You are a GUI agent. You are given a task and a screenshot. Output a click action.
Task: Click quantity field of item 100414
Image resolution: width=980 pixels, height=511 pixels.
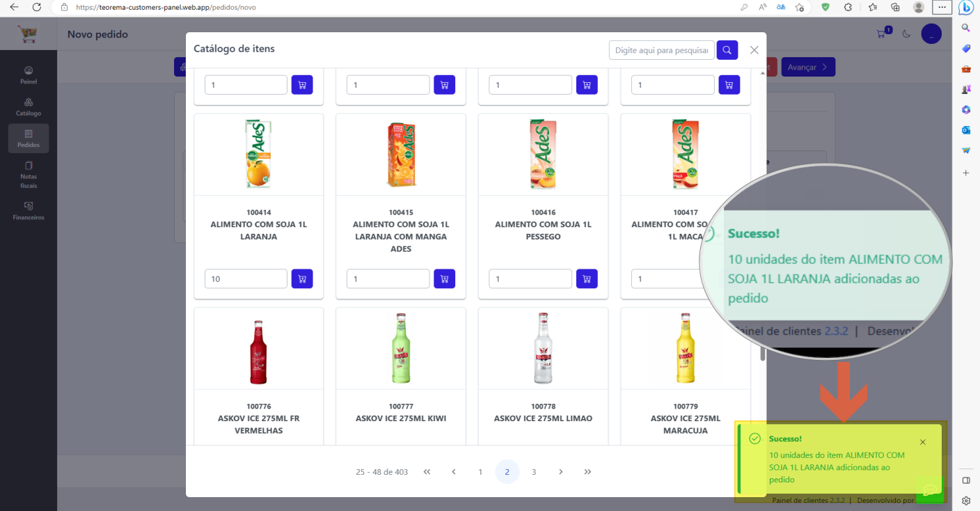click(246, 278)
